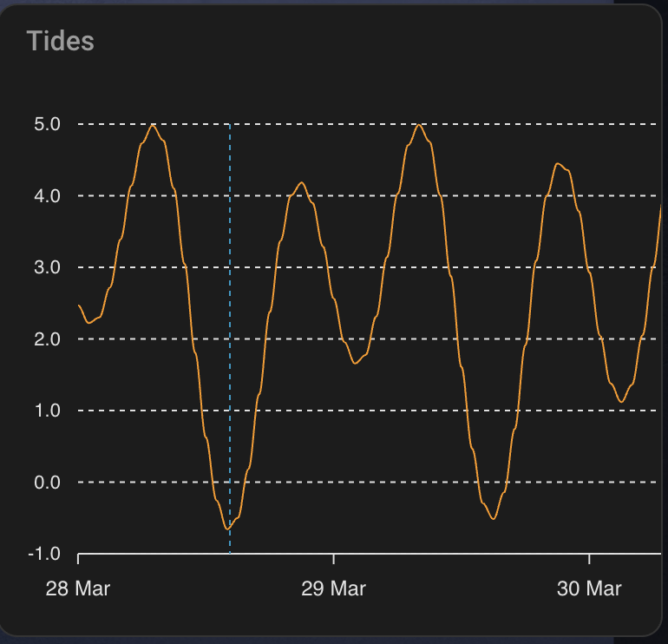This screenshot has height=644, width=668.
Task: Click the 0.0 y-axis label
Action: [x=48, y=482]
